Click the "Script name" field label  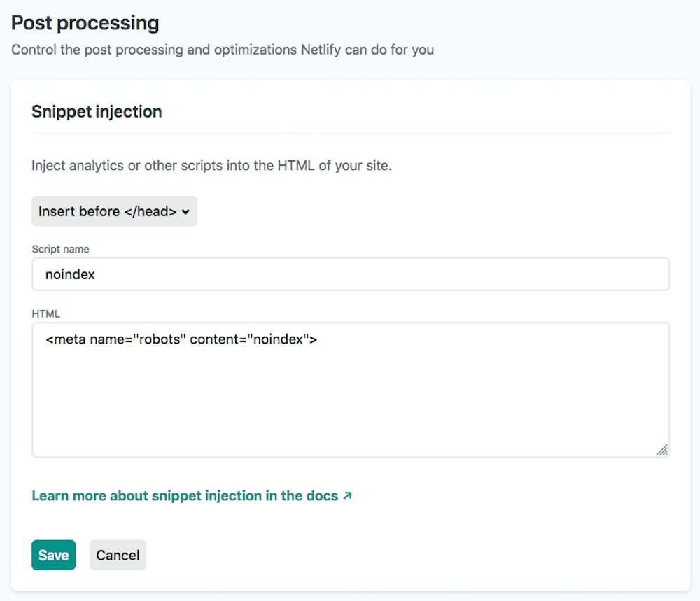tap(60, 249)
